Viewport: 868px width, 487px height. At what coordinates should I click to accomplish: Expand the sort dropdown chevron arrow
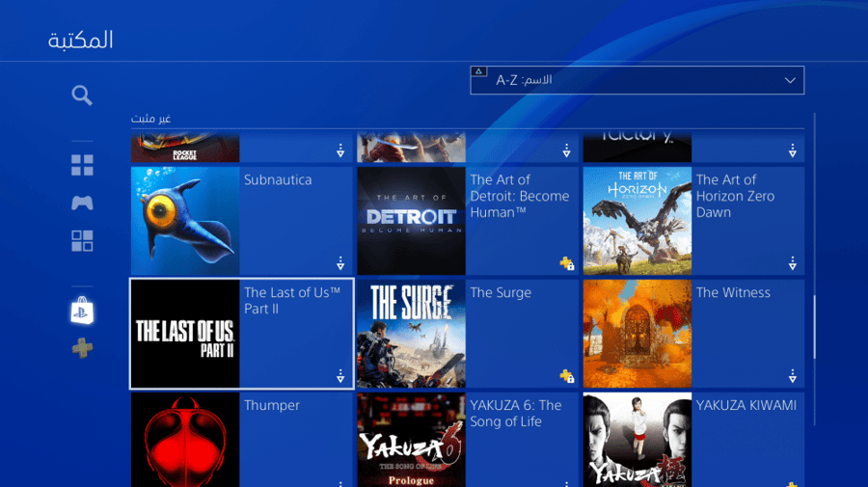(x=790, y=80)
